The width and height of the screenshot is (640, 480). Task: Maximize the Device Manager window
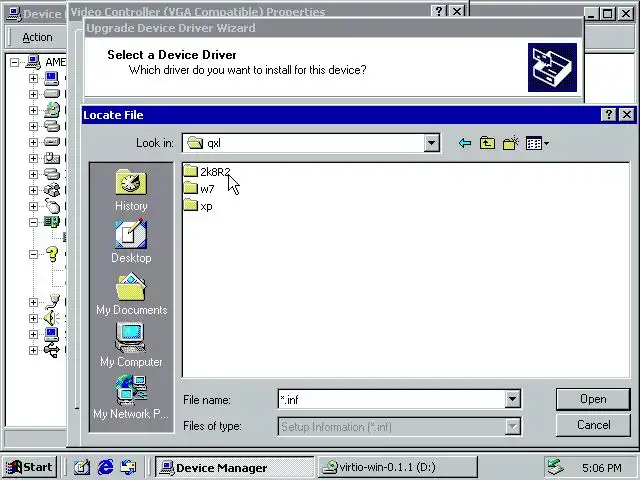(x=607, y=14)
